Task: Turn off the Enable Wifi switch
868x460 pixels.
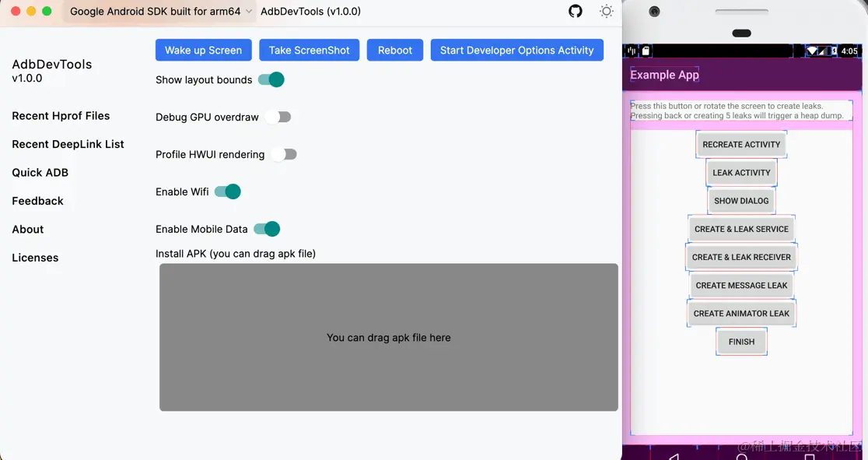Action: coord(228,191)
